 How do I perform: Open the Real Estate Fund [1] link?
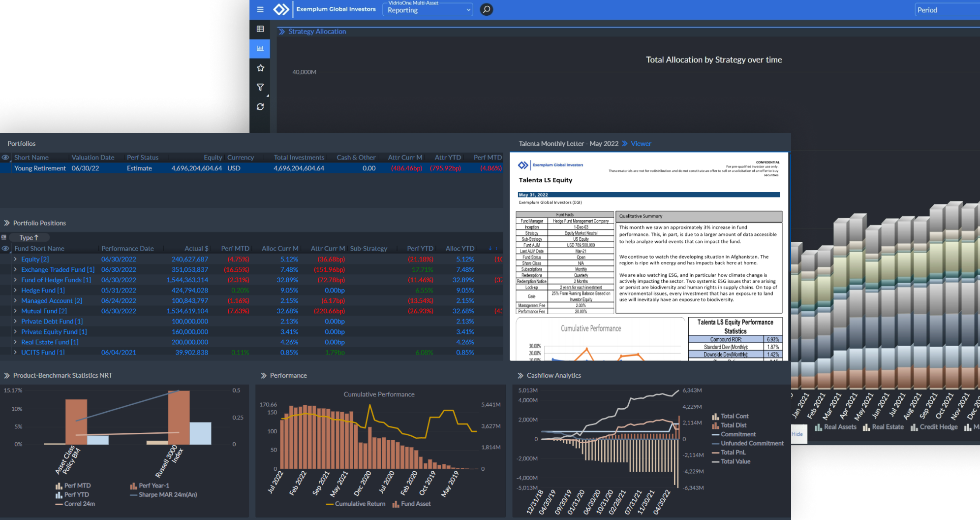pyautogui.click(x=50, y=342)
